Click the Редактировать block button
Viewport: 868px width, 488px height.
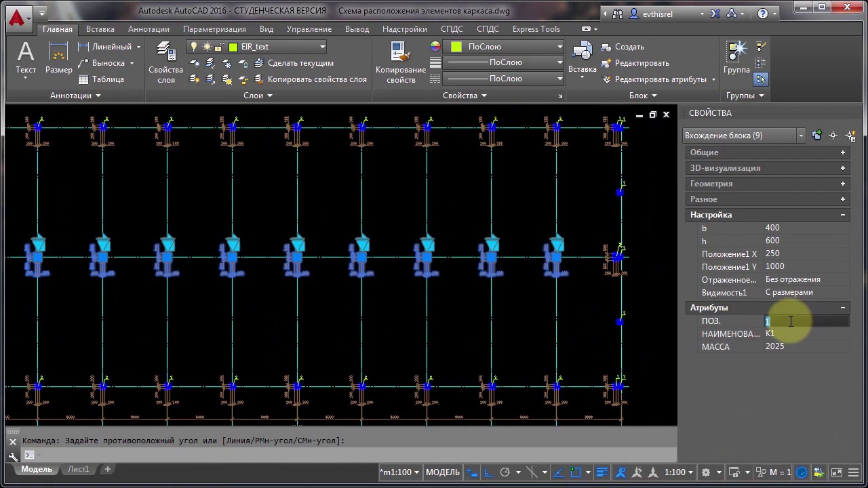pyautogui.click(x=635, y=63)
